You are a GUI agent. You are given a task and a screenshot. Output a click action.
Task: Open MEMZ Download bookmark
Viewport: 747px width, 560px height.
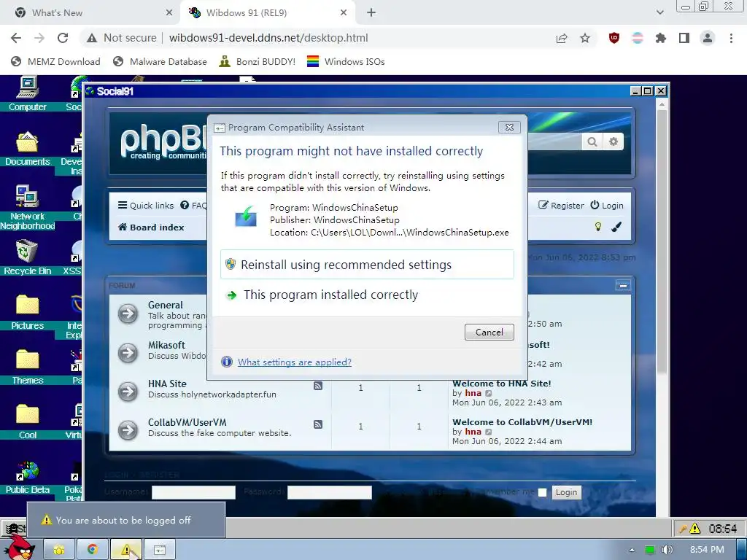coord(55,61)
